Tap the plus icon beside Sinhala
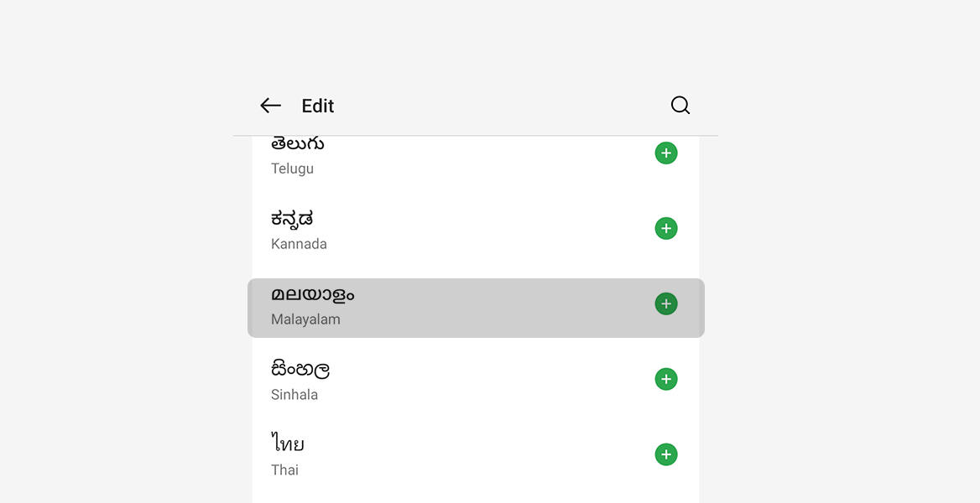Image resolution: width=980 pixels, height=503 pixels. point(666,379)
